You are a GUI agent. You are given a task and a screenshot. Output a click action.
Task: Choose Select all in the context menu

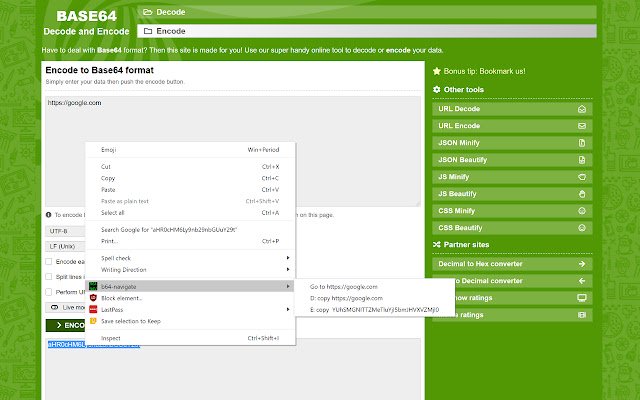click(x=190, y=213)
